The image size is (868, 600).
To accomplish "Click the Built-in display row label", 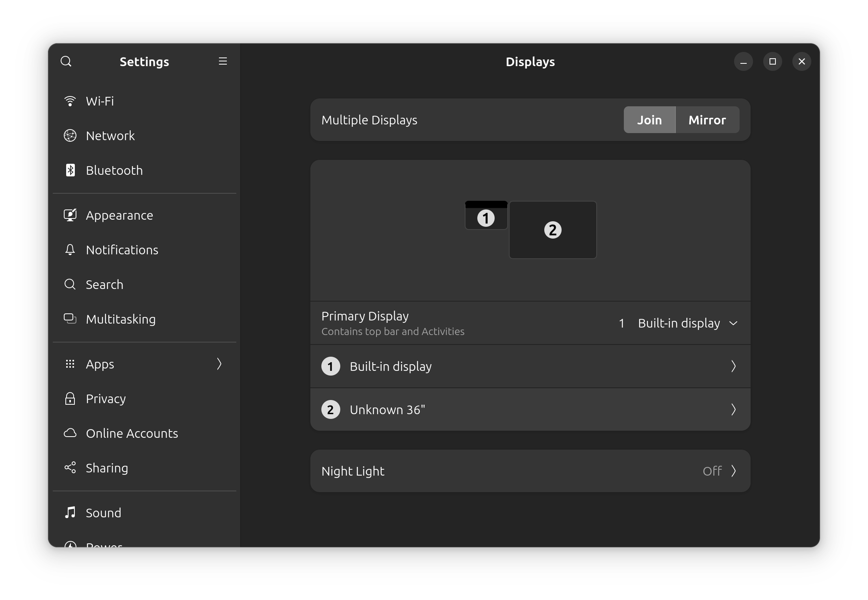I will (x=391, y=366).
